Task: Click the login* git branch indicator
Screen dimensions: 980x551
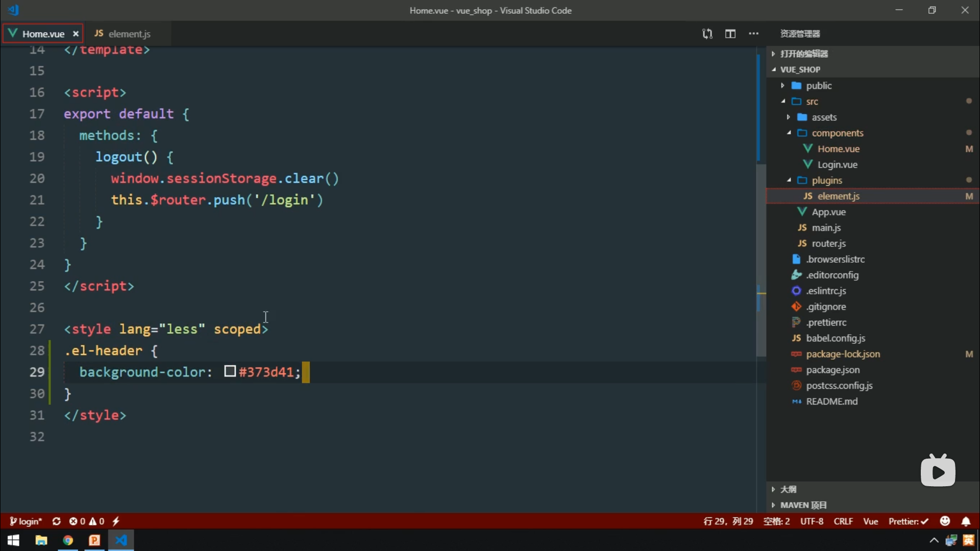Action: point(26,521)
